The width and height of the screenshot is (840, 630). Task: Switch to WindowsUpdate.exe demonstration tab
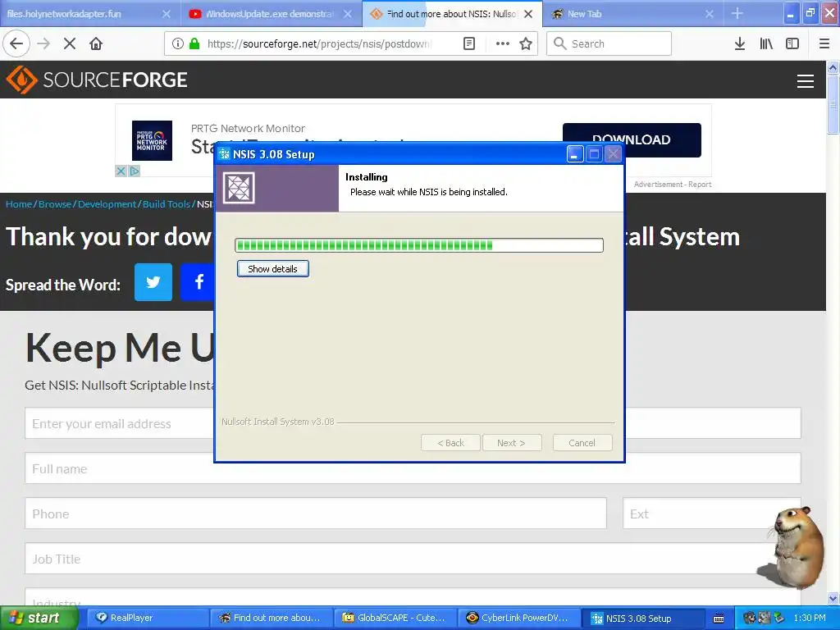coord(269,14)
